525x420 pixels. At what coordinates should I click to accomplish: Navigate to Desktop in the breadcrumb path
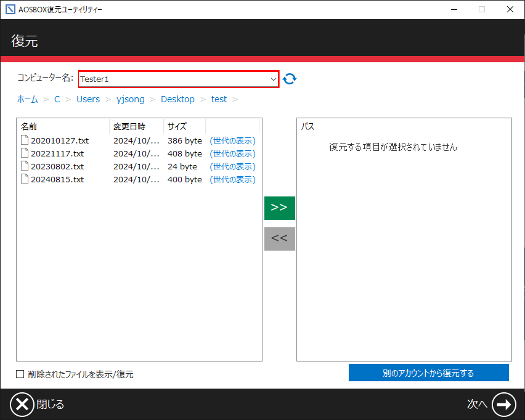point(178,99)
